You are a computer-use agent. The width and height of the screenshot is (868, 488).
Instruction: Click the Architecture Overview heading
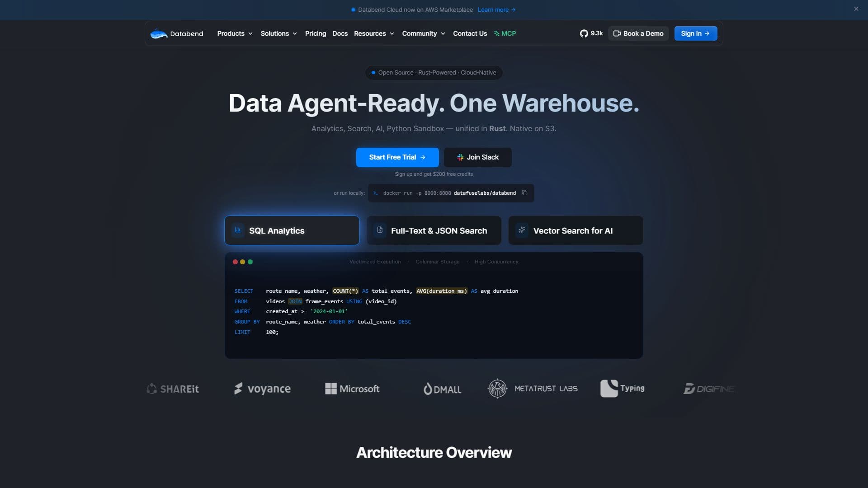[434, 452]
